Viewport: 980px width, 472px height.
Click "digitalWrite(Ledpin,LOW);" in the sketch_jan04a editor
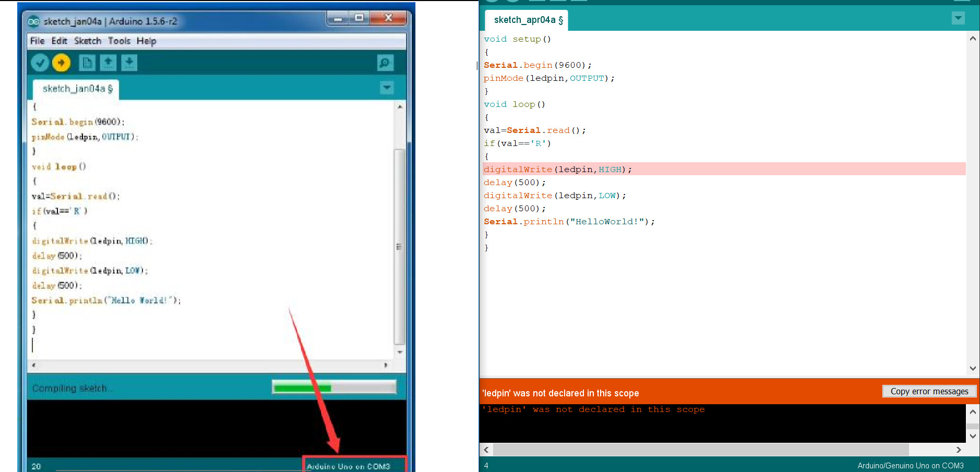90,271
